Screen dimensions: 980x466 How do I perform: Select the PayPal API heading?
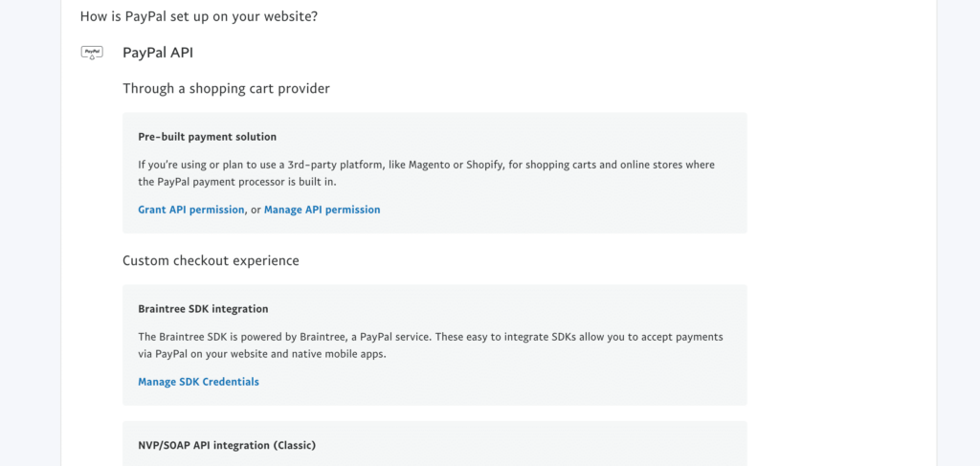tap(158, 53)
